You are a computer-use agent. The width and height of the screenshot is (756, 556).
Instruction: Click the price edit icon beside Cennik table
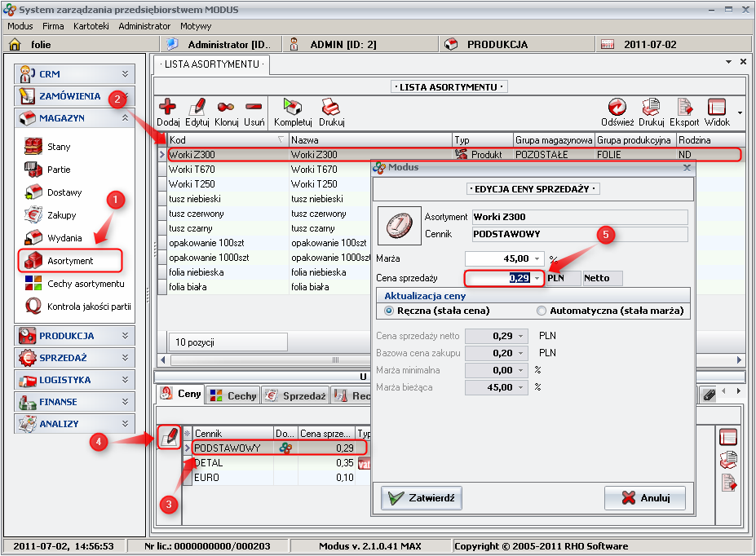170,439
